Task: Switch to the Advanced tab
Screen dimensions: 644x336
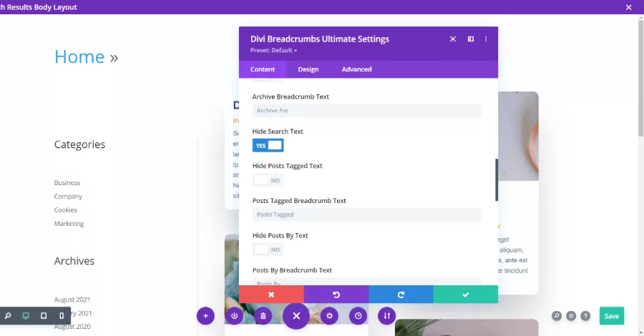Action: (356, 69)
